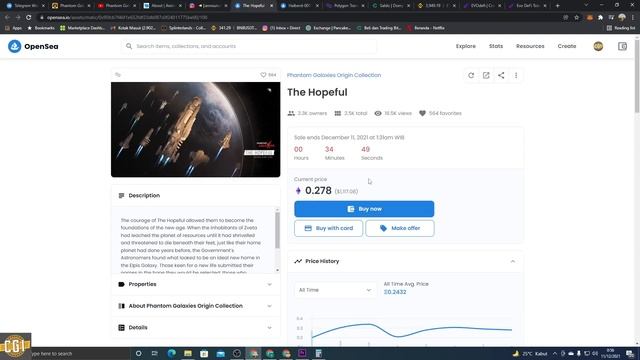Click the ETH price 0.278
640x360 pixels.
(x=318, y=191)
